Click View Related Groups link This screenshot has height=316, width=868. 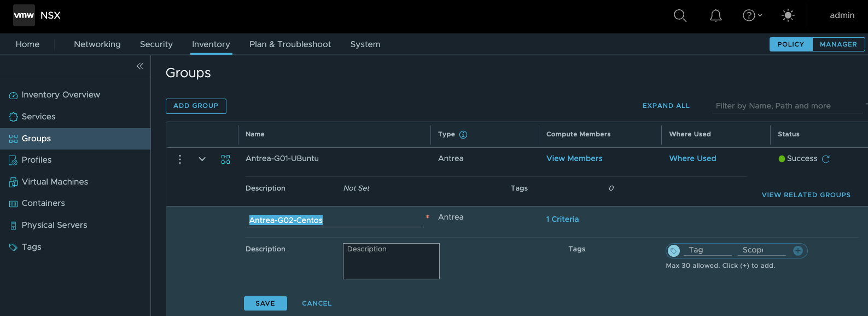pos(806,195)
